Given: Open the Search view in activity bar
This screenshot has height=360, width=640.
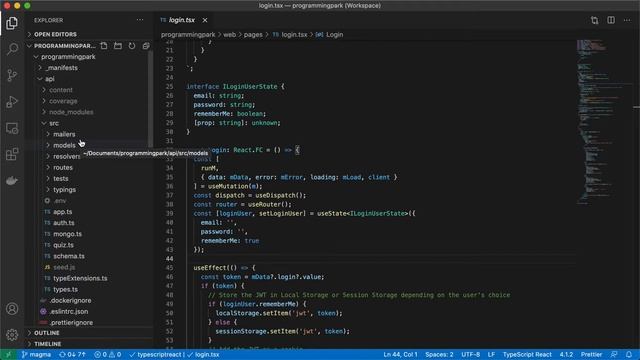Looking at the screenshot, I should [x=12, y=49].
